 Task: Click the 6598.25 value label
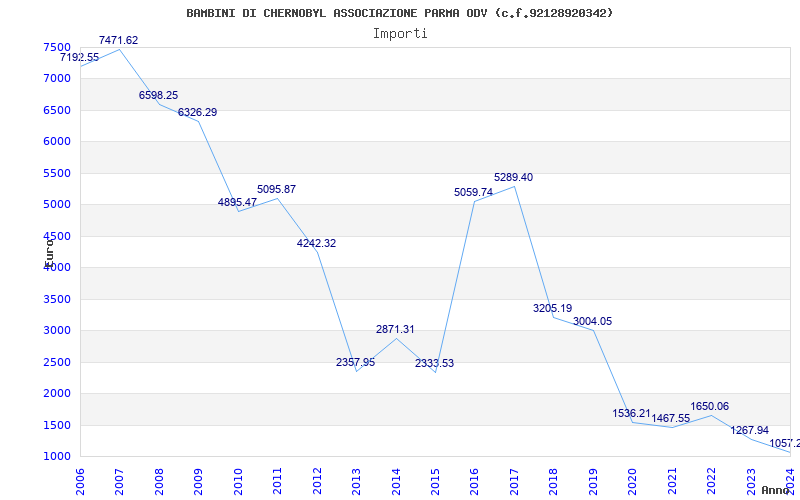(158, 95)
